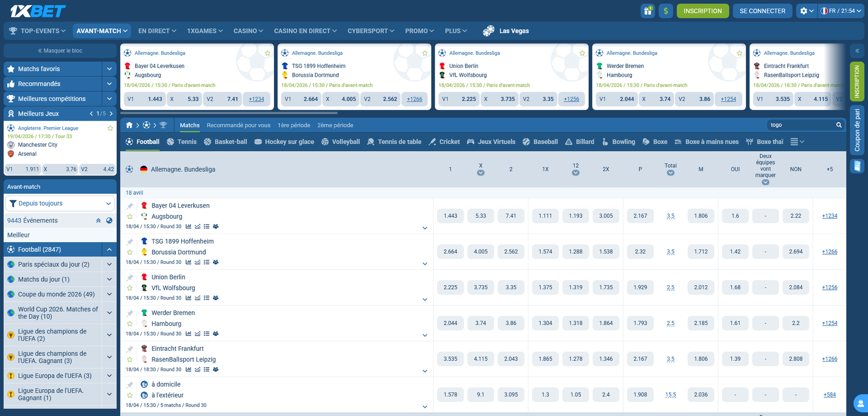Screen dimensions: 868x416
Task: Expand Recommandés section
Action: click(x=109, y=84)
